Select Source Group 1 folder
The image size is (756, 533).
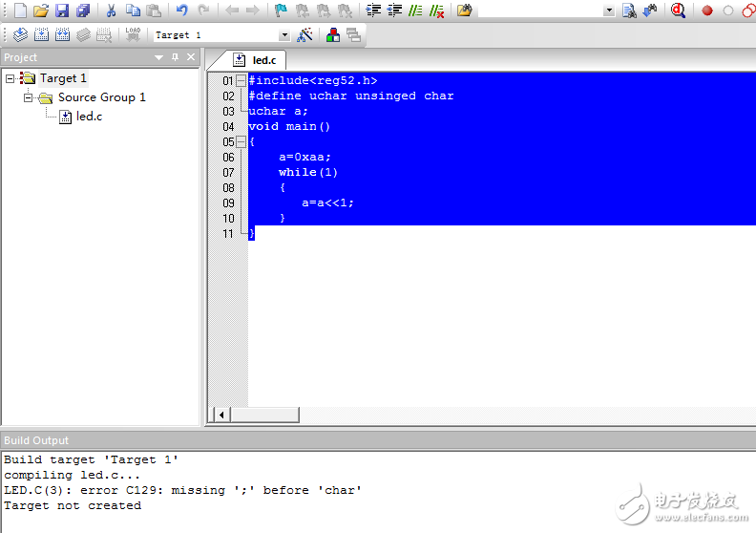click(x=102, y=97)
